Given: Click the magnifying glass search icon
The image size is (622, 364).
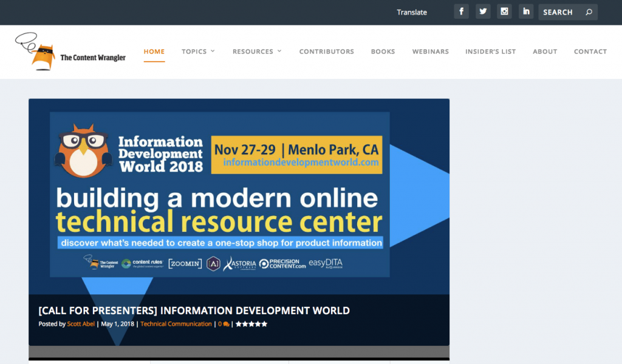Looking at the screenshot, I should 589,12.
